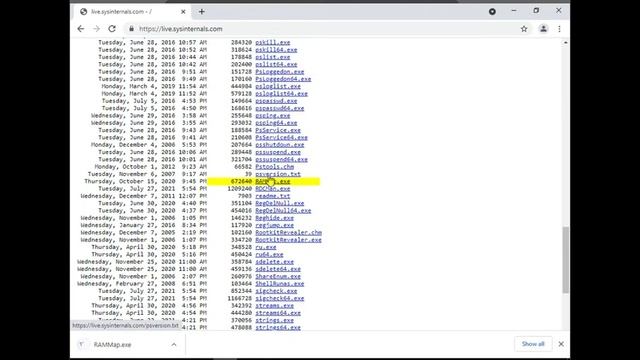Open RootkitRevealer.exe link

(289, 240)
